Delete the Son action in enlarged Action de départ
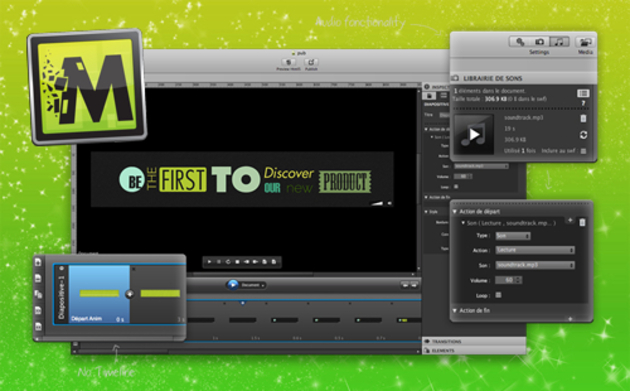The image size is (630, 391). tap(582, 222)
